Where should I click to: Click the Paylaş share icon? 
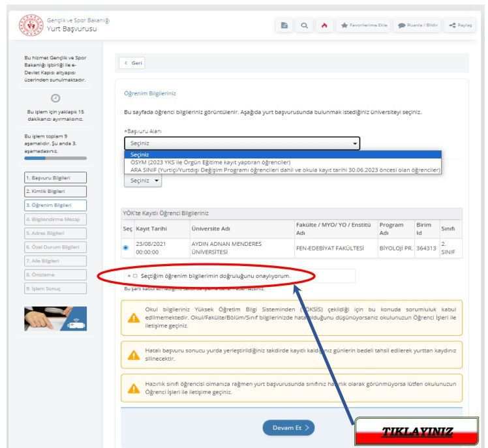click(461, 25)
